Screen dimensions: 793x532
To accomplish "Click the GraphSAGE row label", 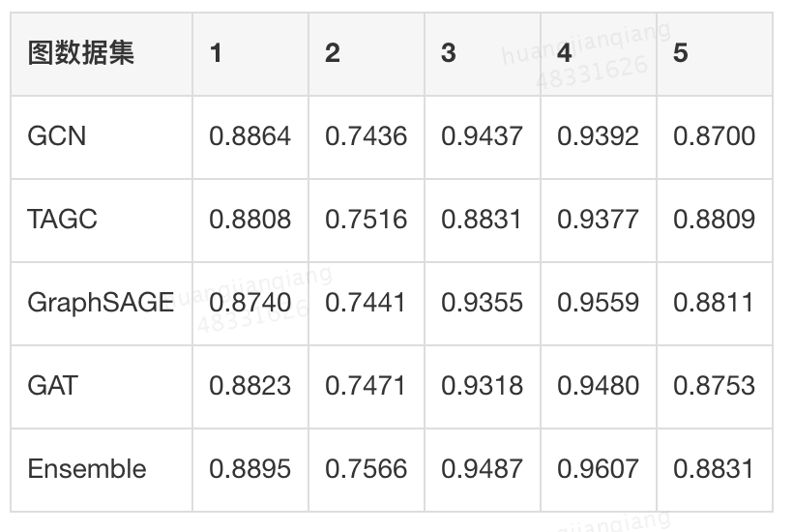I will pyautogui.click(x=101, y=303).
